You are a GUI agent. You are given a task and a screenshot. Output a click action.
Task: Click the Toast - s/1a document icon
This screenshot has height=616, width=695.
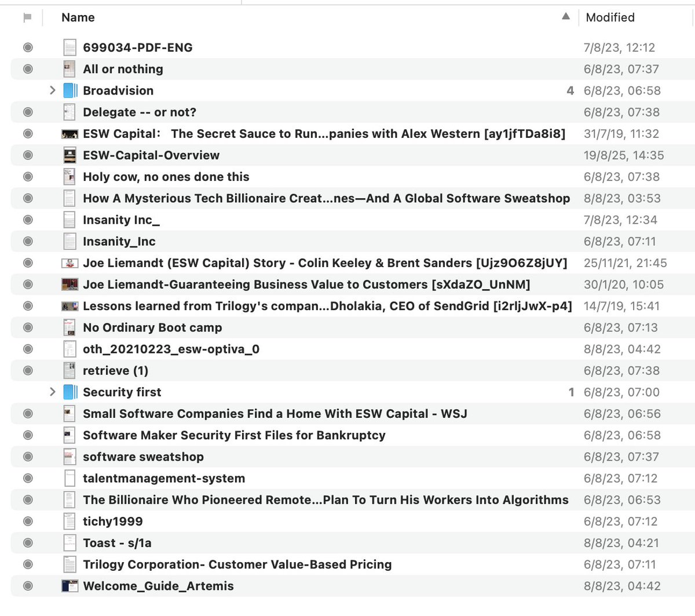[x=69, y=543]
